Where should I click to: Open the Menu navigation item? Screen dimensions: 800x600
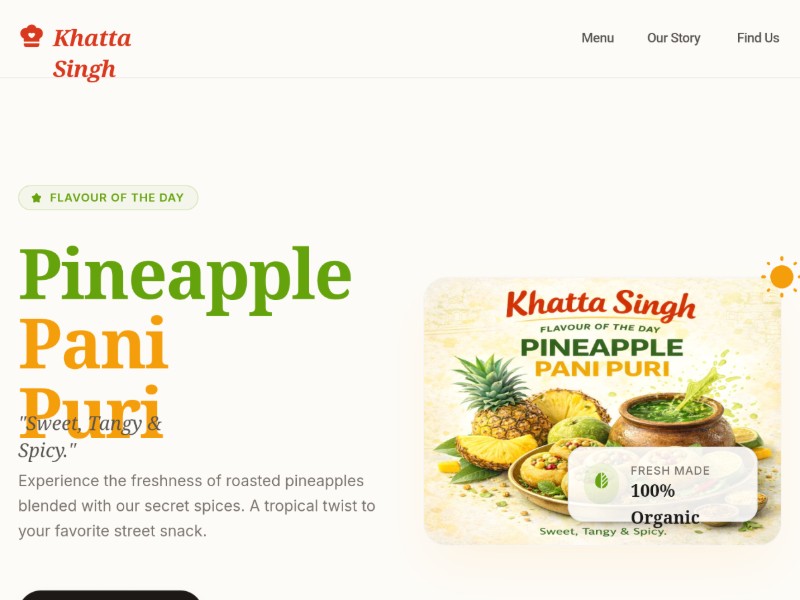click(x=597, y=38)
